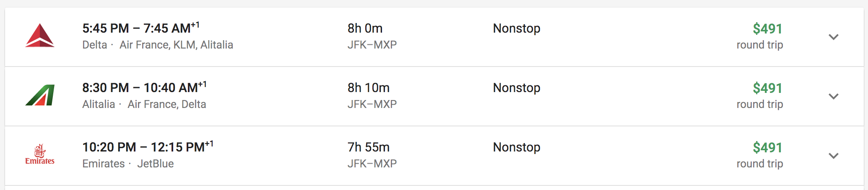
Task: Click the 7h 55m duration text
Action: [368, 147]
